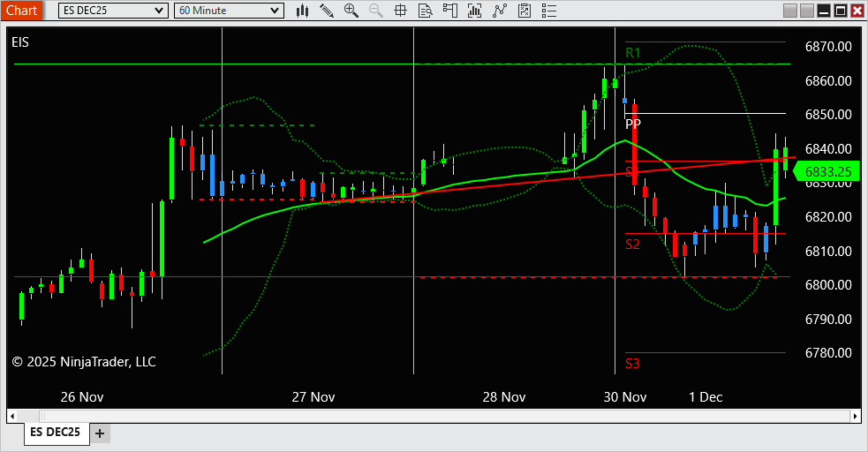Open the indicators icon

[x=474, y=11]
